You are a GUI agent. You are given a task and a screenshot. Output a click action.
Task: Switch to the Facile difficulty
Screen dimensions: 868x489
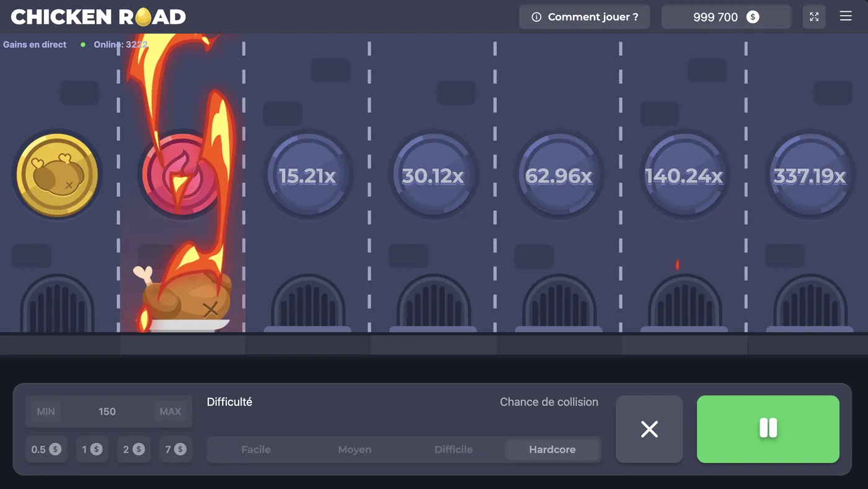coord(256,449)
